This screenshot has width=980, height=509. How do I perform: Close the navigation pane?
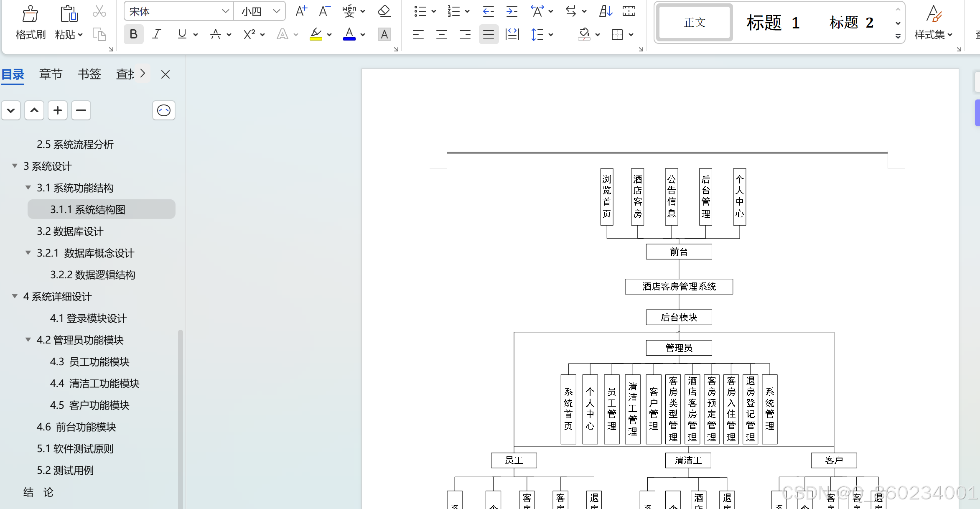coord(165,74)
